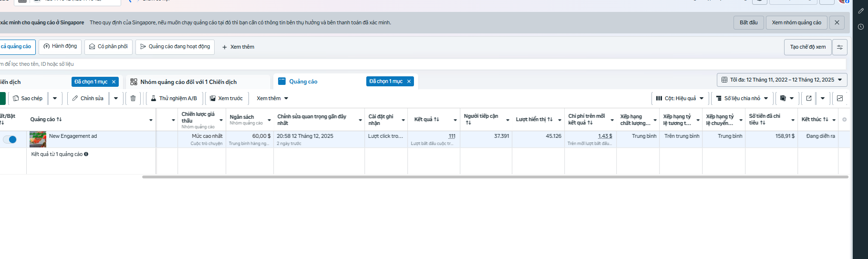Viewport: 868px width, 259px height.
Task: Switch to the Quảng cáo tab
Action: pyautogui.click(x=303, y=82)
